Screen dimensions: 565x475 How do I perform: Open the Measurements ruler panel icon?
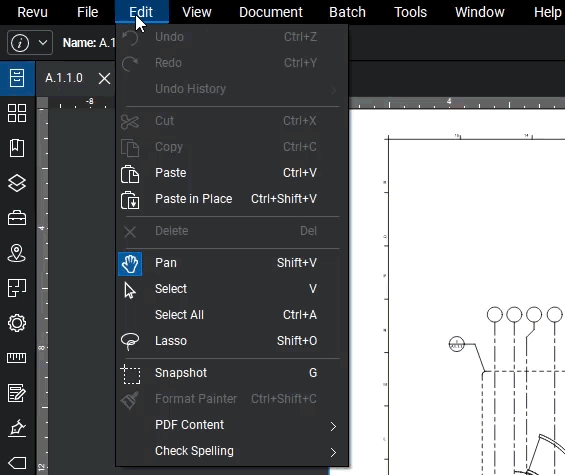[x=17, y=358]
